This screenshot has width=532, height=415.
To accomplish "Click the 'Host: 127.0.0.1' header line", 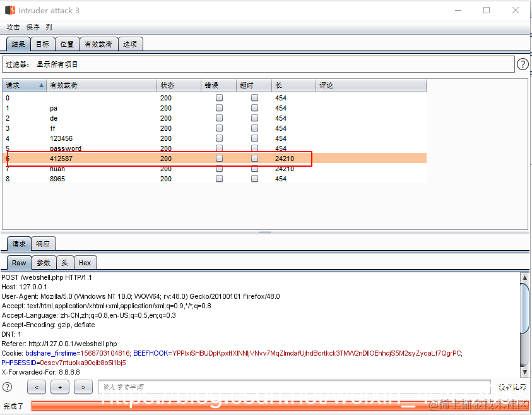I will (24, 287).
